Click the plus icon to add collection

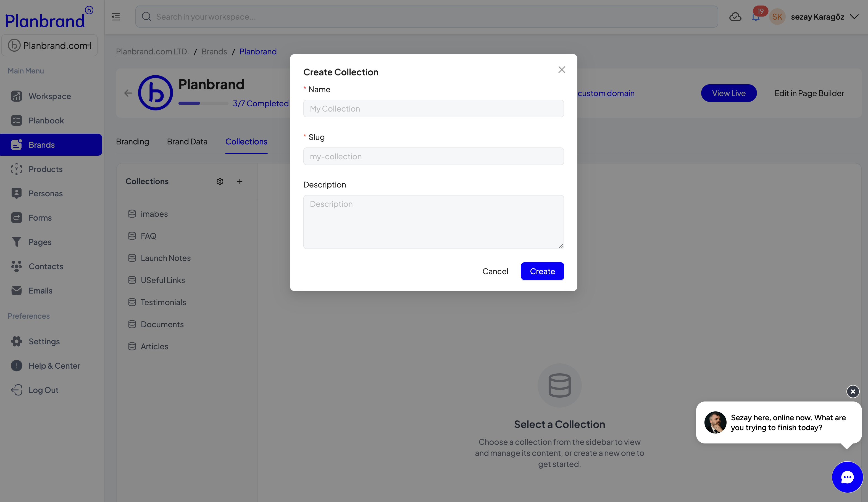(x=240, y=181)
